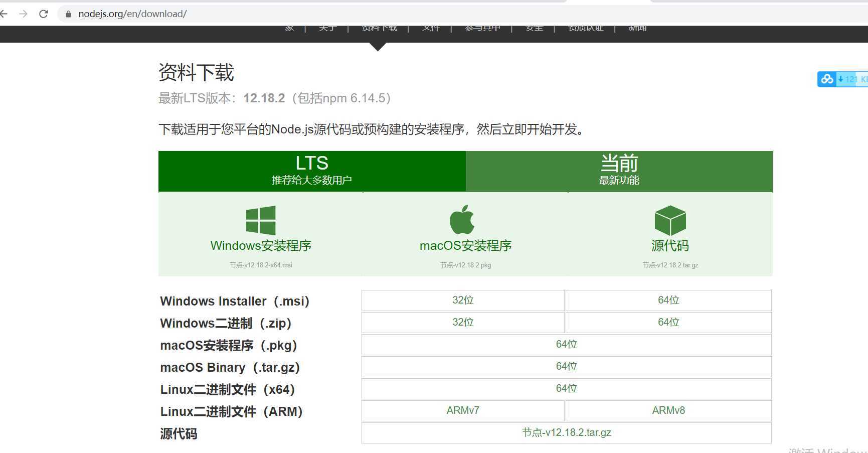This screenshot has height=453, width=868.
Task: Click the 下载适用于您平台的Node.js description sentence
Action: click(372, 129)
